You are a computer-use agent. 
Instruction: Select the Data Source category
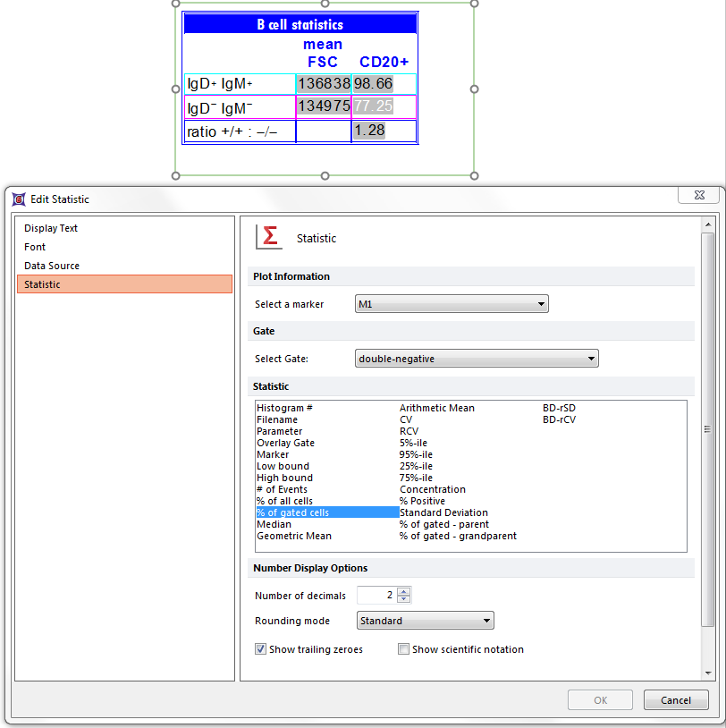coord(52,266)
